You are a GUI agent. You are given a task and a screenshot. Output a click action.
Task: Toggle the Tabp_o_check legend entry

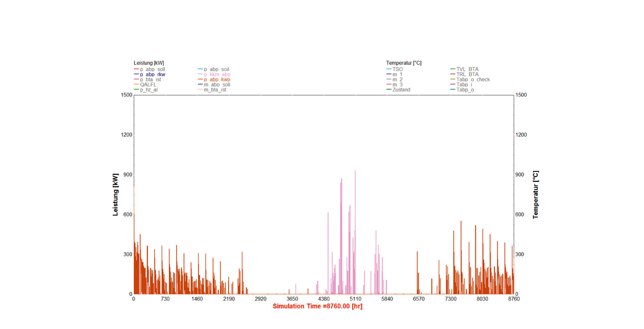(x=473, y=79)
